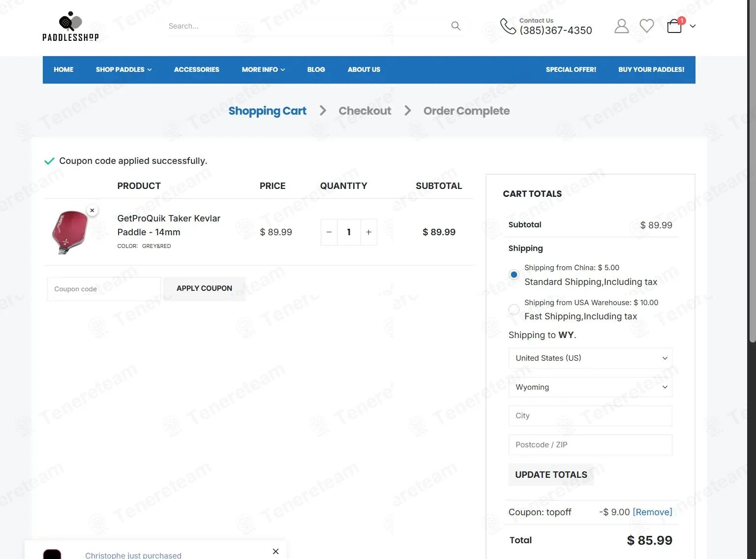Click the PaddlesShop logo
This screenshot has height=559, width=756.
70,27
